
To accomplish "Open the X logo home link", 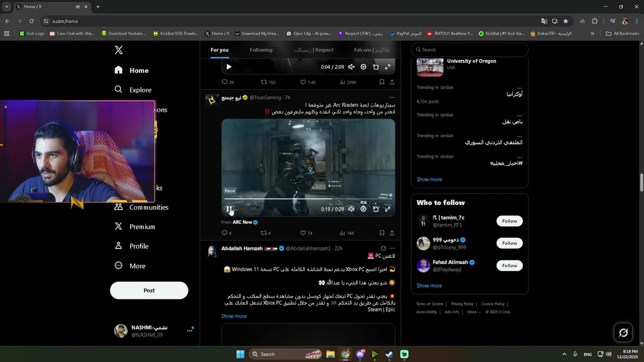I will (119, 50).
